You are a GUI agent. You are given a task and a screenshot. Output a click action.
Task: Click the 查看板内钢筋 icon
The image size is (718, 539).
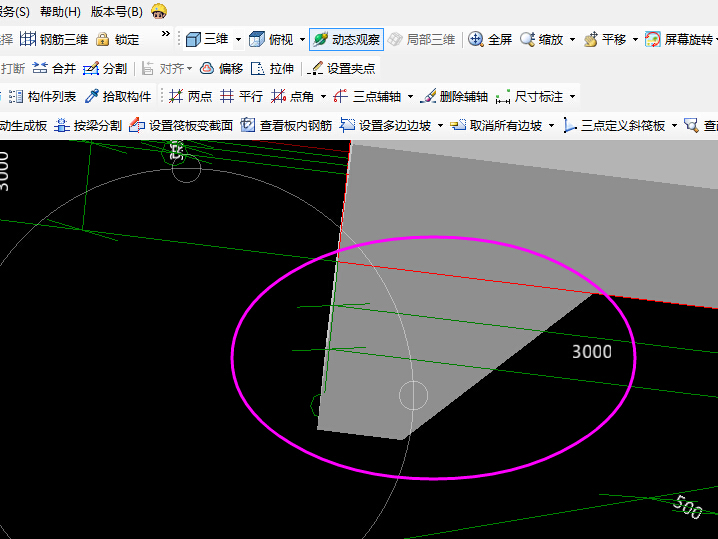coord(248,125)
